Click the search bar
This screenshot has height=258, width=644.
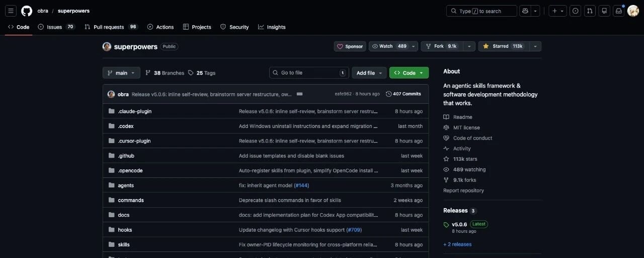coord(481,11)
